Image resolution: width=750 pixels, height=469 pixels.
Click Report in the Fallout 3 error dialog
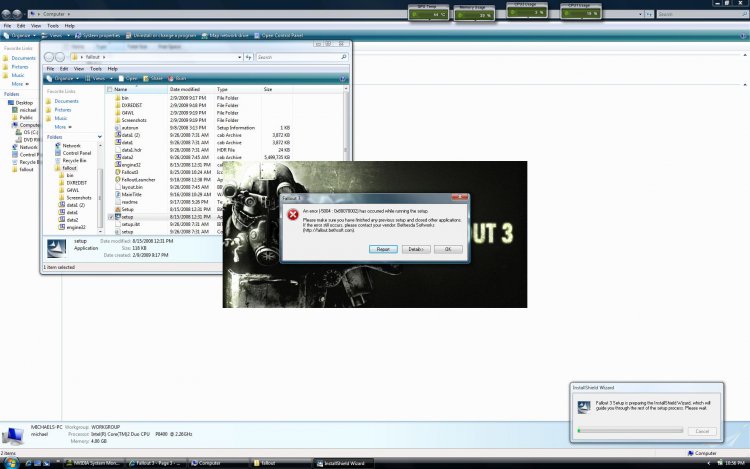pos(383,249)
